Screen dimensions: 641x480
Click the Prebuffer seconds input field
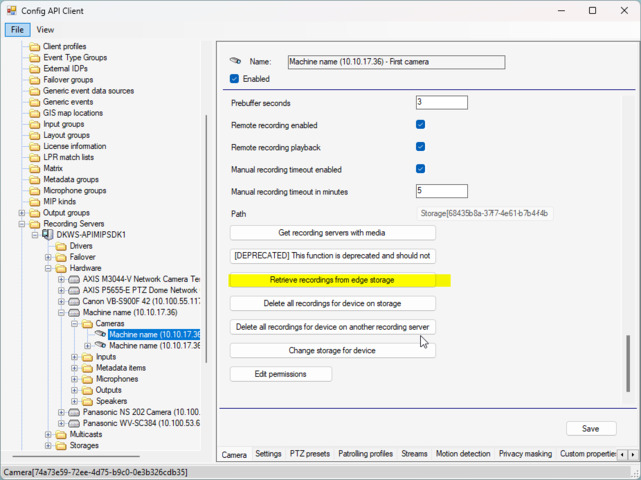441,103
